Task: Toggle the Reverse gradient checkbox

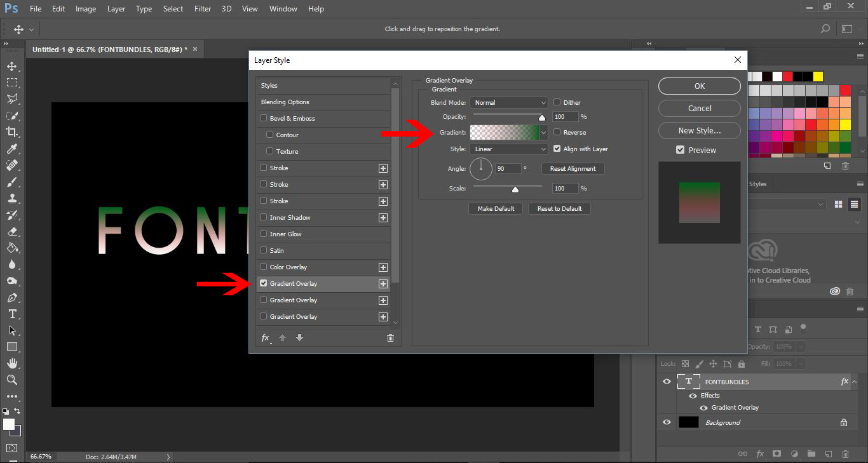Action: point(557,132)
